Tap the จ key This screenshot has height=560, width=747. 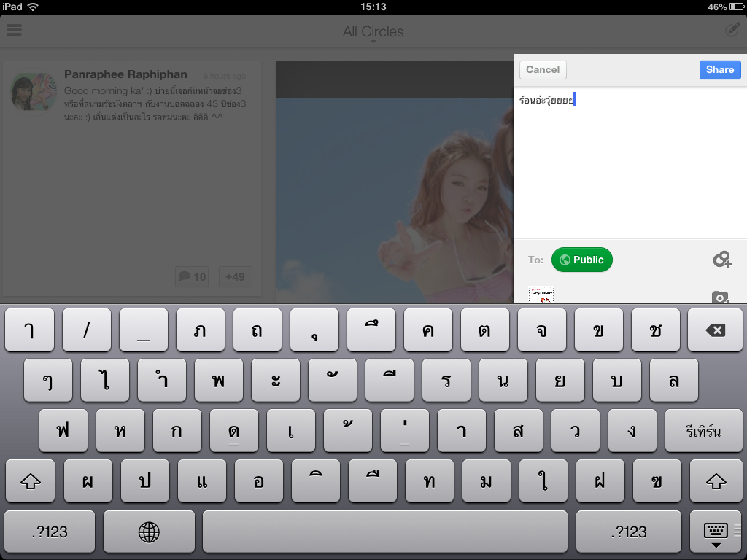point(542,330)
